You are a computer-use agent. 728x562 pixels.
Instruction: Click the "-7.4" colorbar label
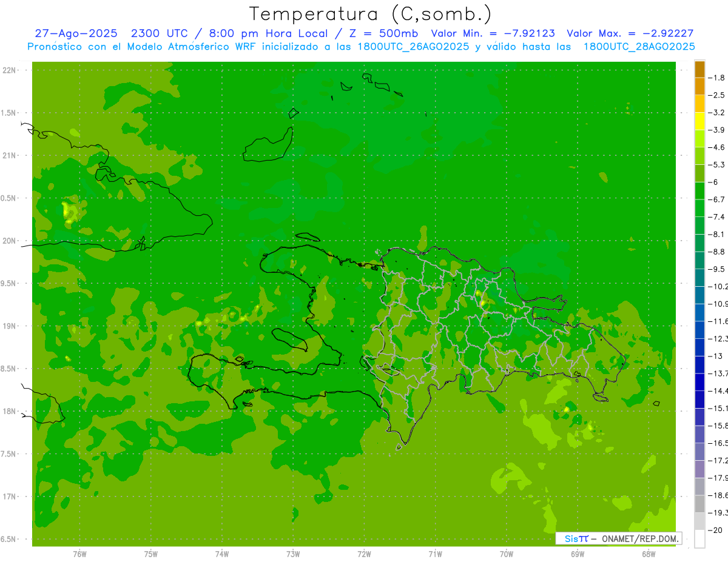[716, 217]
